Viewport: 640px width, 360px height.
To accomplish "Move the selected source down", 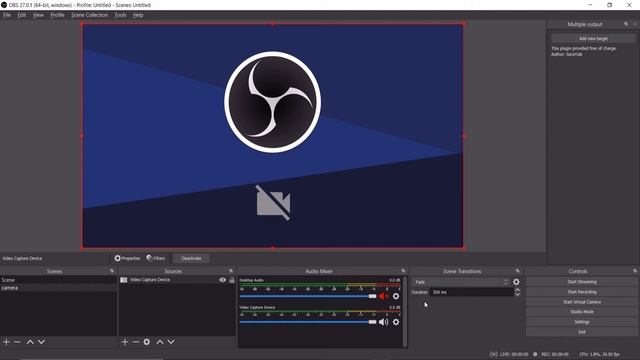I will click(171, 342).
